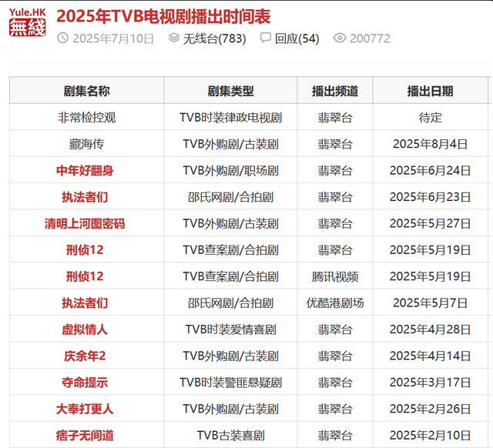Viewport: 493px width, 448px height.
Task: Select the 2025年4月28日 date cell
Action: click(430, 329)
